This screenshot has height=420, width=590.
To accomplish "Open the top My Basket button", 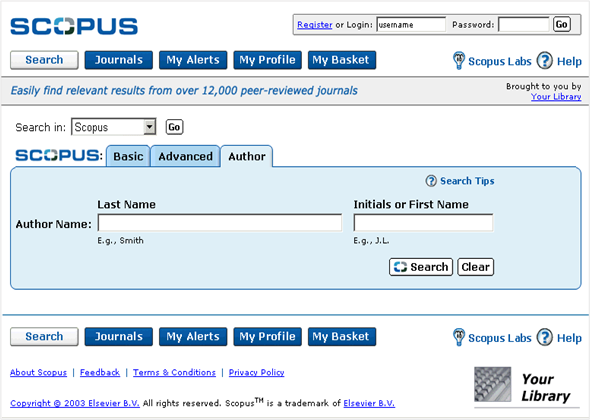I will click(x=342, y=60).
